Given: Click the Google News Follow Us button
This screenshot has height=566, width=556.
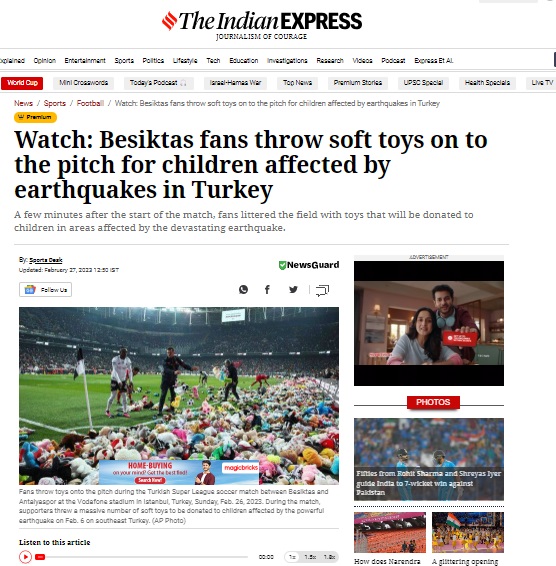Looking at the screenshot, I should point(45,290).
